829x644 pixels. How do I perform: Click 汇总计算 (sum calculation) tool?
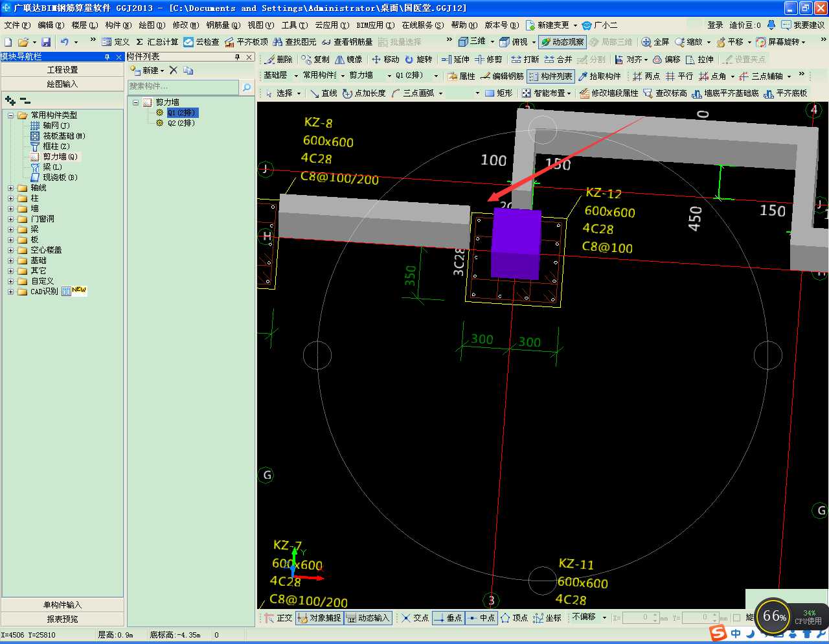[156, 42]
